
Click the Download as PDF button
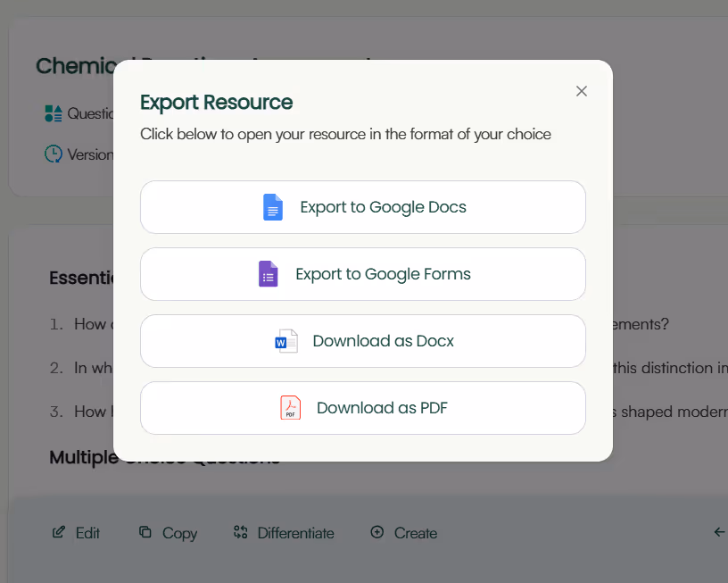coord(362,408)
